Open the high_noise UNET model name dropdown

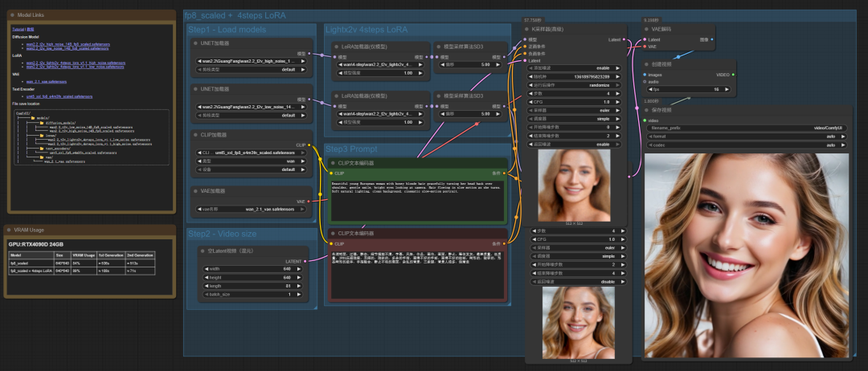[x=252, y=61]
